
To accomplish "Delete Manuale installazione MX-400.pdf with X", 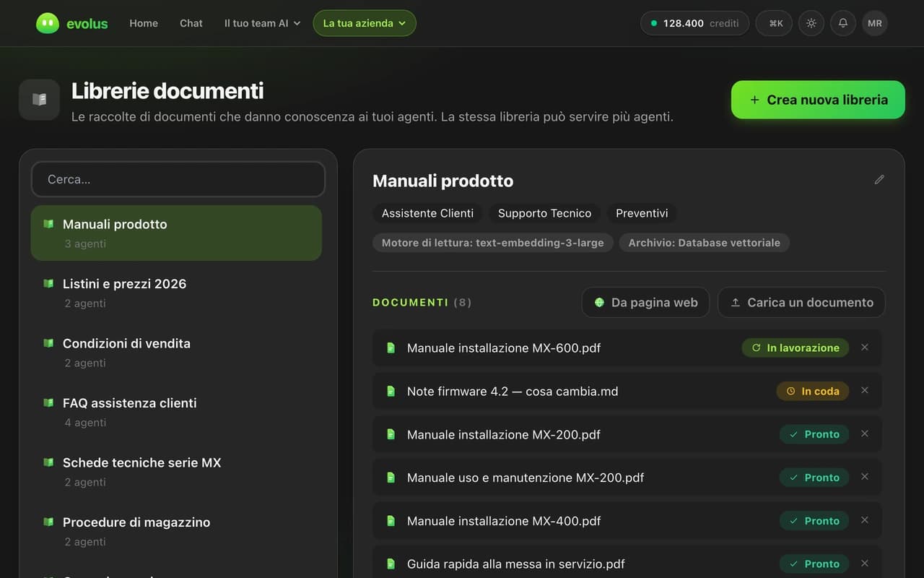I will 865,521.
